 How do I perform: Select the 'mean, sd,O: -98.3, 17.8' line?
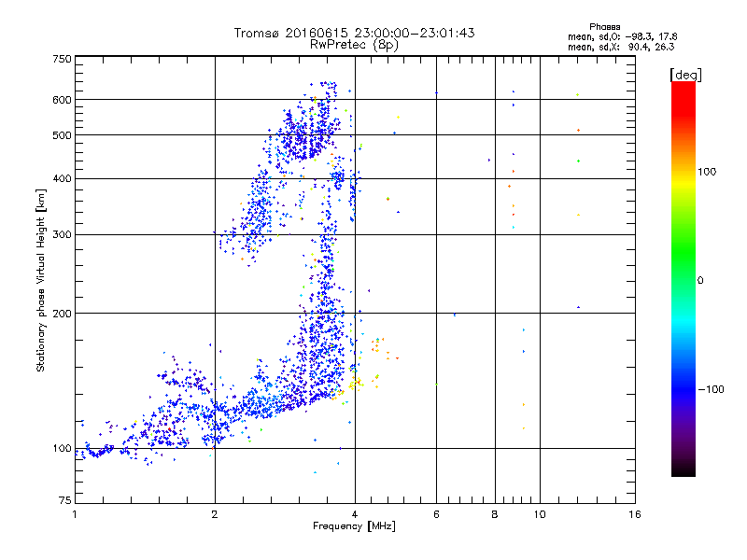tap(622, 36)
